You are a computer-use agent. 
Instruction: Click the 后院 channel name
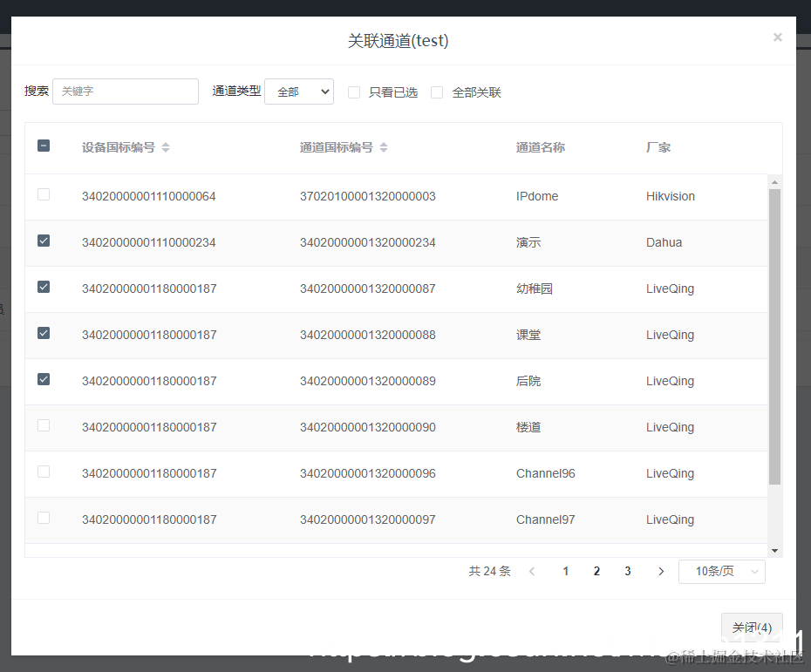tap(528, 381)
